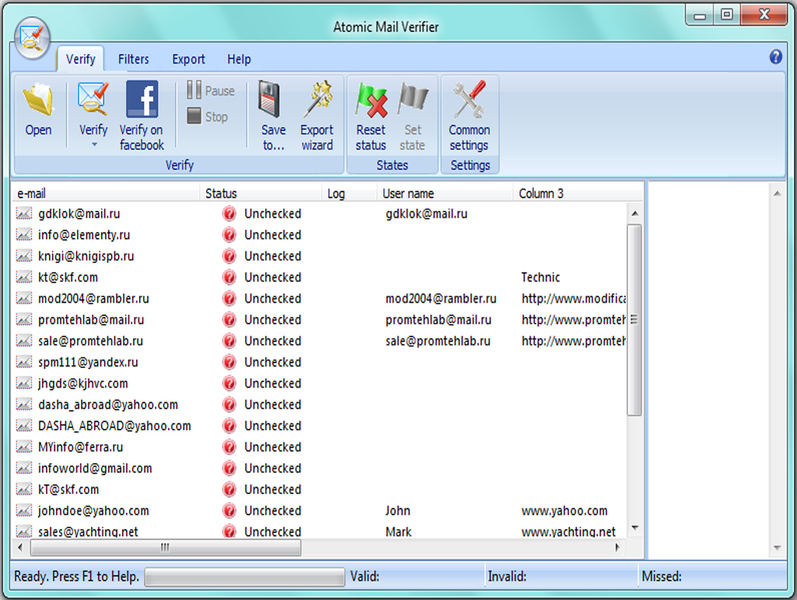Click the Open folder icon

pos(38,100)
